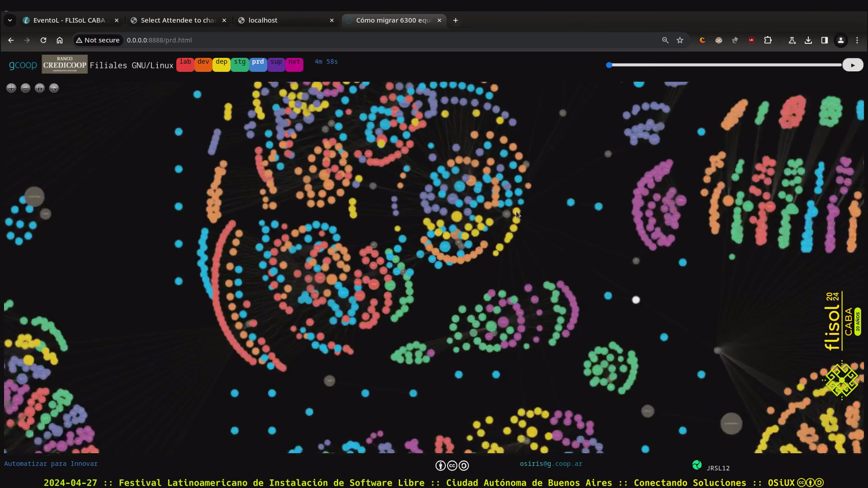
Task: Click the FLISoL 2024 CABA logo
Action: pos(843,321)
